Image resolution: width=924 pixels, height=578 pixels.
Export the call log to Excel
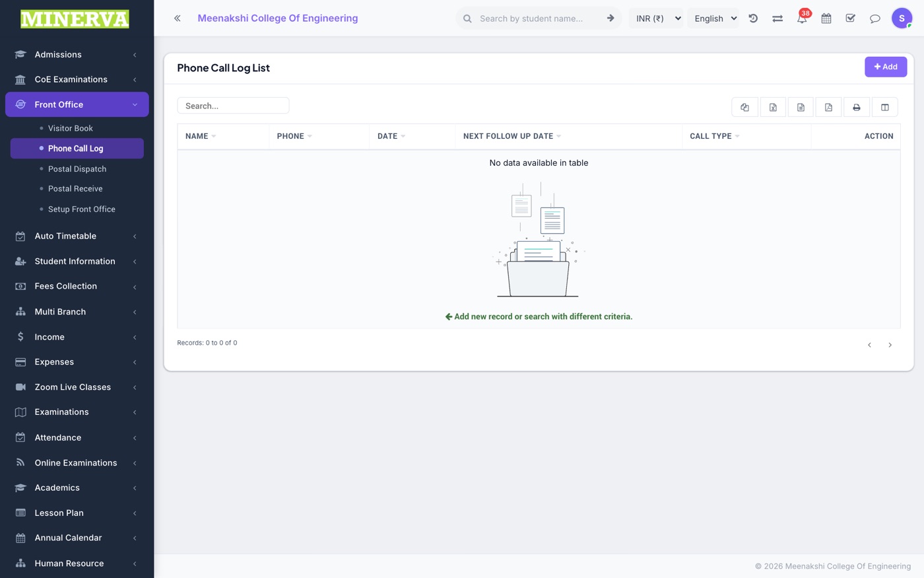pyautogui.click(x=773, y=107)
